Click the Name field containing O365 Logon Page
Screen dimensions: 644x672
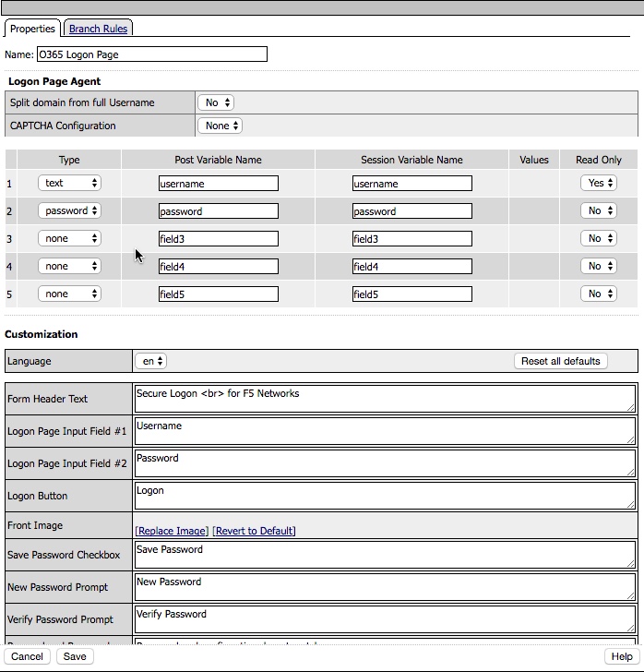click(151, 54)
